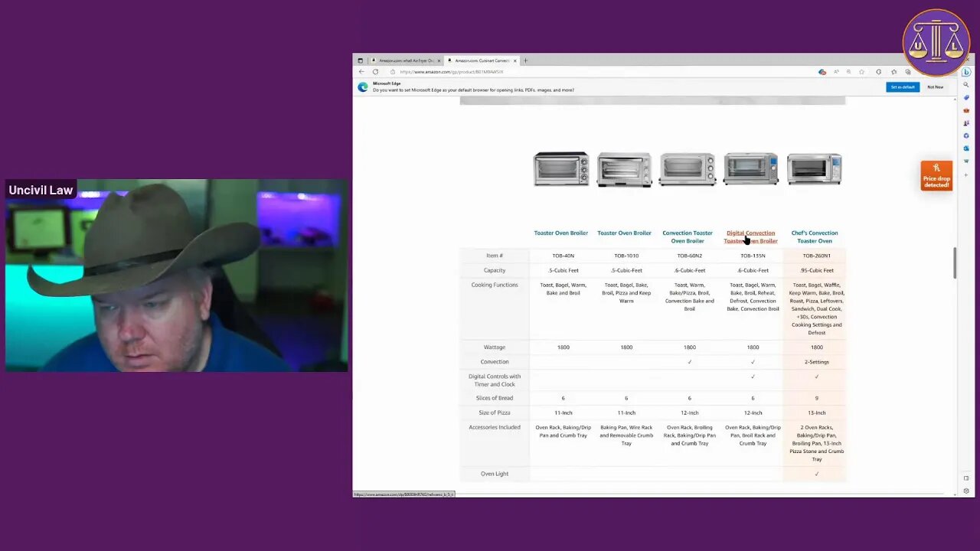This screenshot has height=551, width=980.
Task: Click the TOB-60N2 toaster oven image
Action: click(688, 169)
